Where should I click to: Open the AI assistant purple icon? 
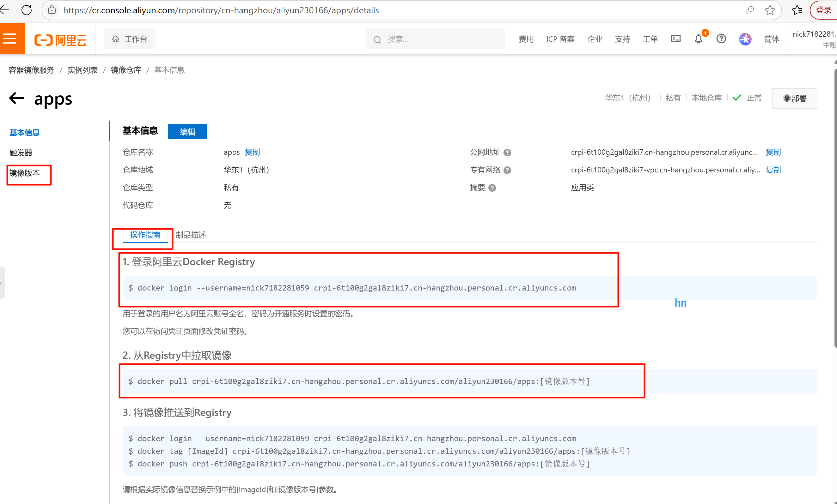745,39
